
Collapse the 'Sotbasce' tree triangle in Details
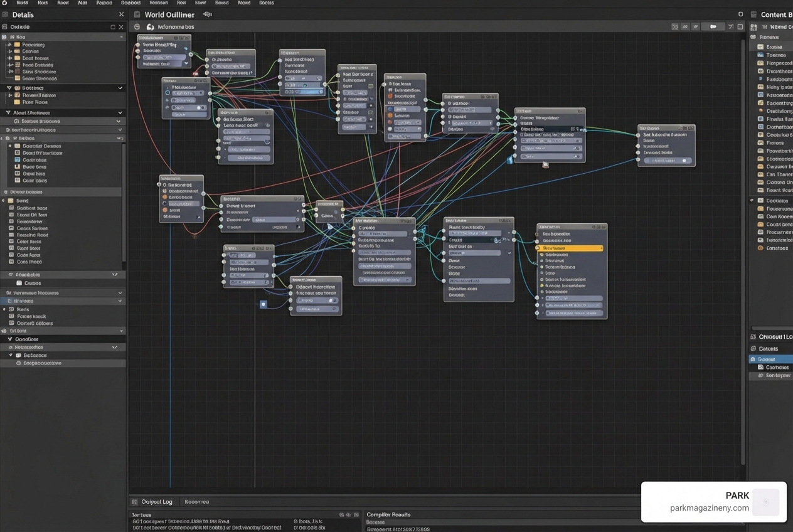[x=11, y=355]
